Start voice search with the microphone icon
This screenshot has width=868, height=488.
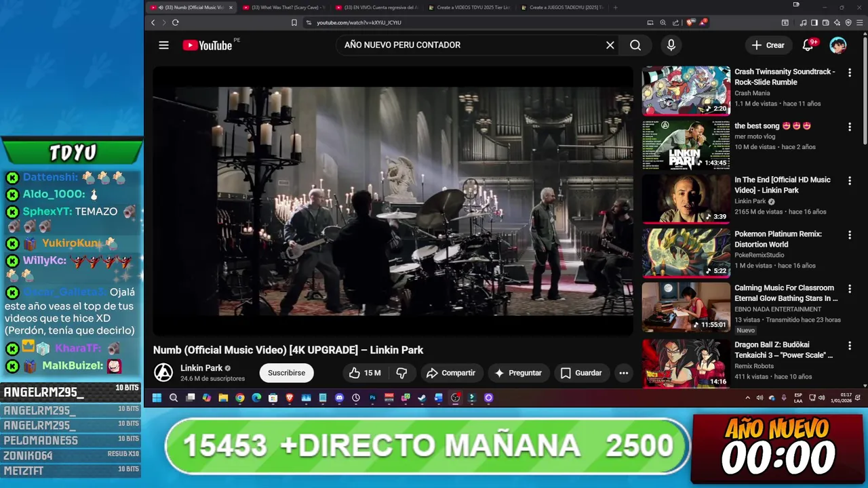coord(671,45)
